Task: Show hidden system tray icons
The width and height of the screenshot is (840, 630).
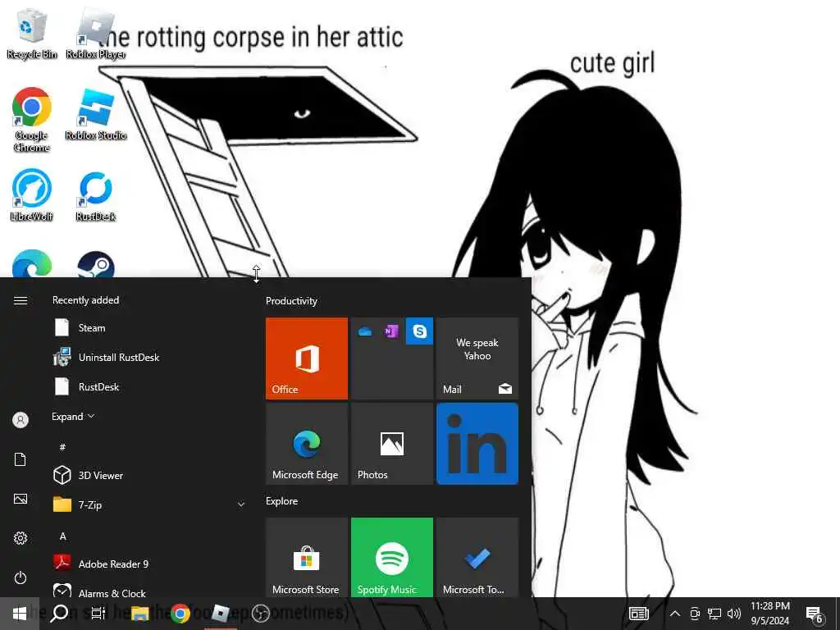Action: tap(675, 614)
